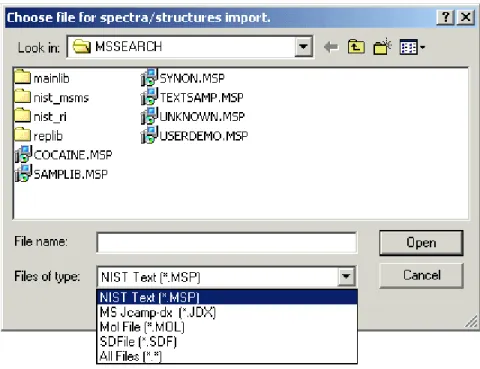Select the SAMPLIB.MSP file name
Viewport: 480px width, 369px height.
(71, 174)
